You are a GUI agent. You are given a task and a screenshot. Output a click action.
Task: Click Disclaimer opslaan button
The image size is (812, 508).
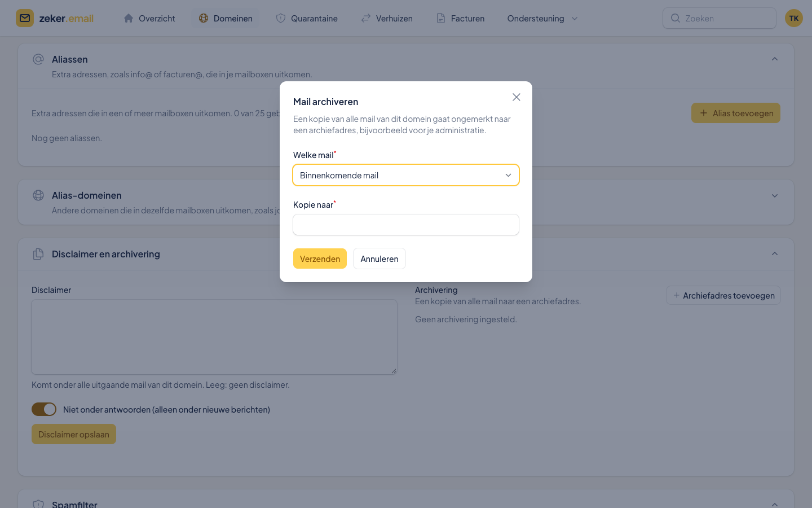point(74,434)
